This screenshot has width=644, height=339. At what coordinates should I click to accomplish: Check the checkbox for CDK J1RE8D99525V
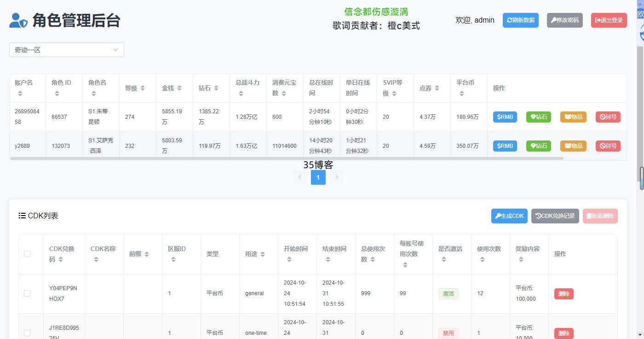tap(27, 332)
